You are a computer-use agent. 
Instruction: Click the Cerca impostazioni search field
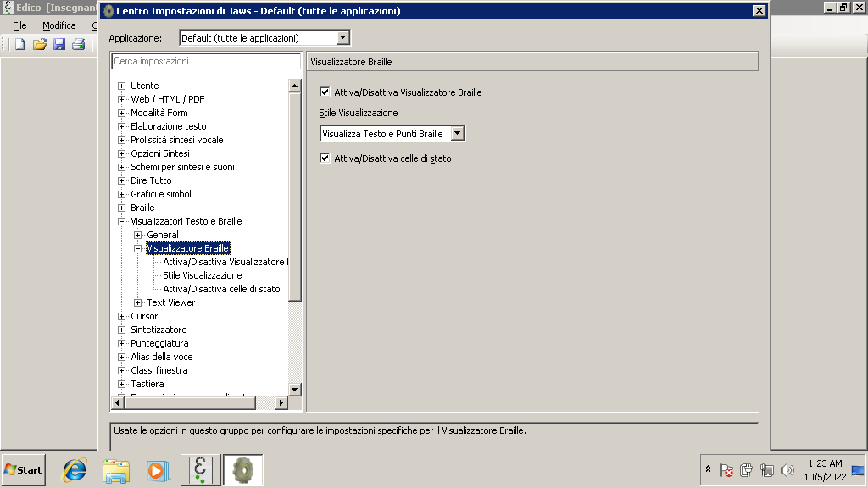[x=206, y=61]
